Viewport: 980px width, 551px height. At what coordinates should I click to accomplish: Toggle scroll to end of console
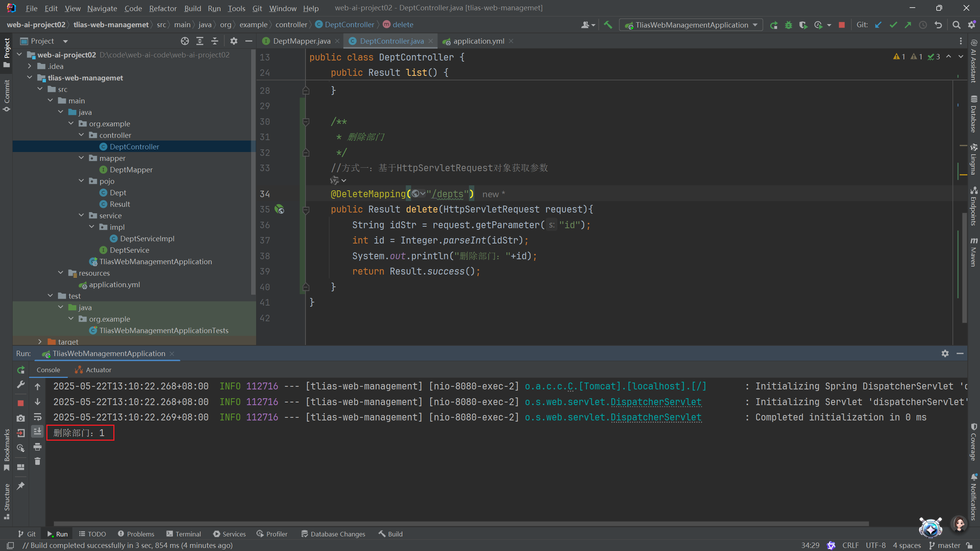pyautogui.click(x=38, y=432)
